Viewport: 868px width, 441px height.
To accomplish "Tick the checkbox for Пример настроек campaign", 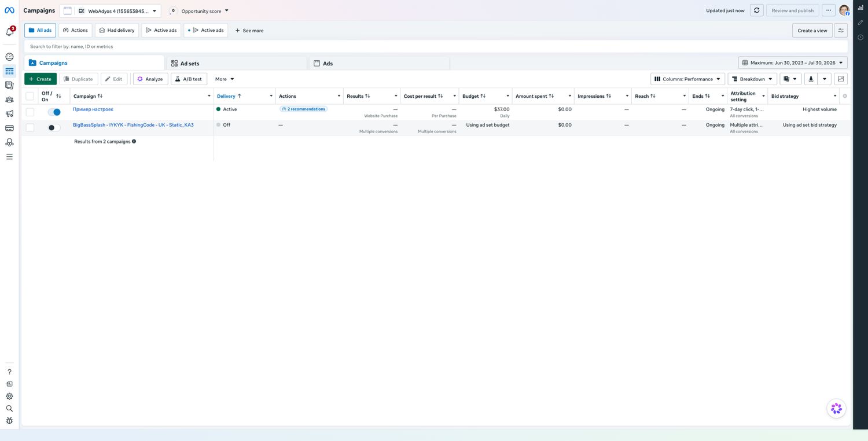I will coord(30,112).
